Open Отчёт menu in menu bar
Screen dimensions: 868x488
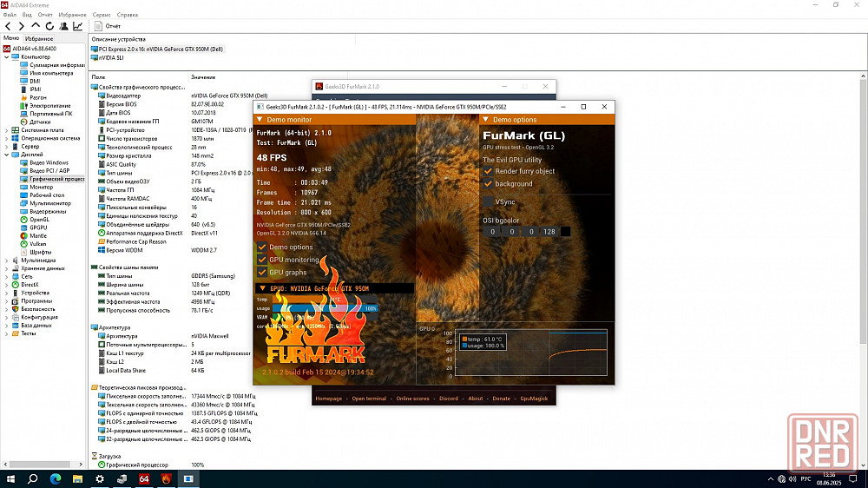(45, 15)
